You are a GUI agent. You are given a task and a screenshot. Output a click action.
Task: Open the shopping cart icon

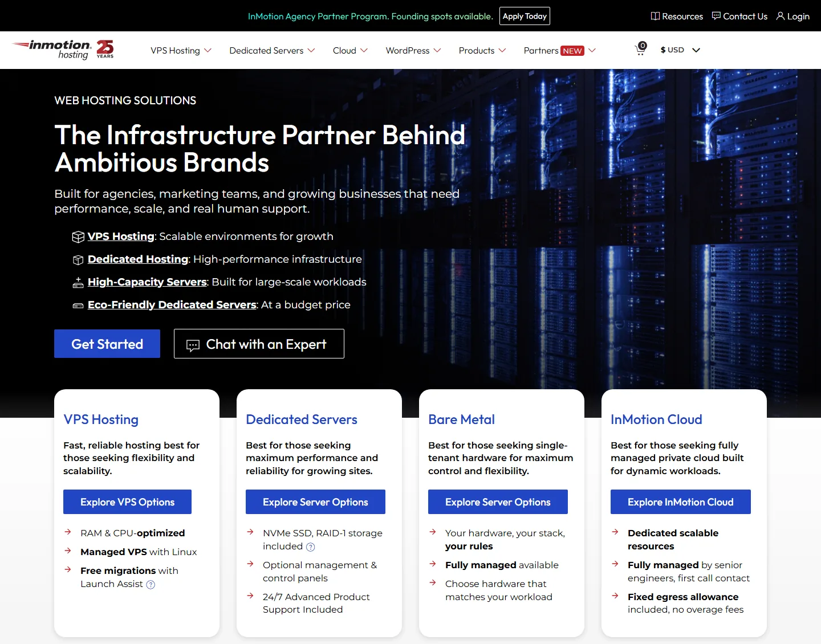[641, 50]
